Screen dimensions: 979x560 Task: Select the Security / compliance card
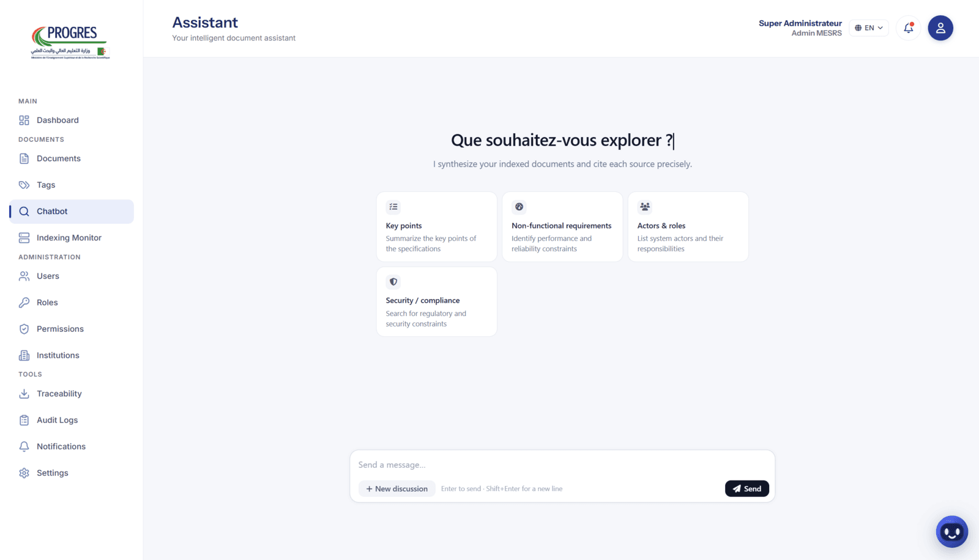437,302
